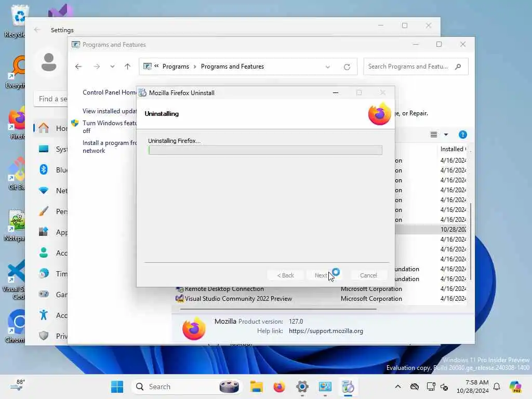Select Remote Desktop Connection program row
Image resolution: width=532 pixels, height=399 pixels.
[x=321, y=289]
